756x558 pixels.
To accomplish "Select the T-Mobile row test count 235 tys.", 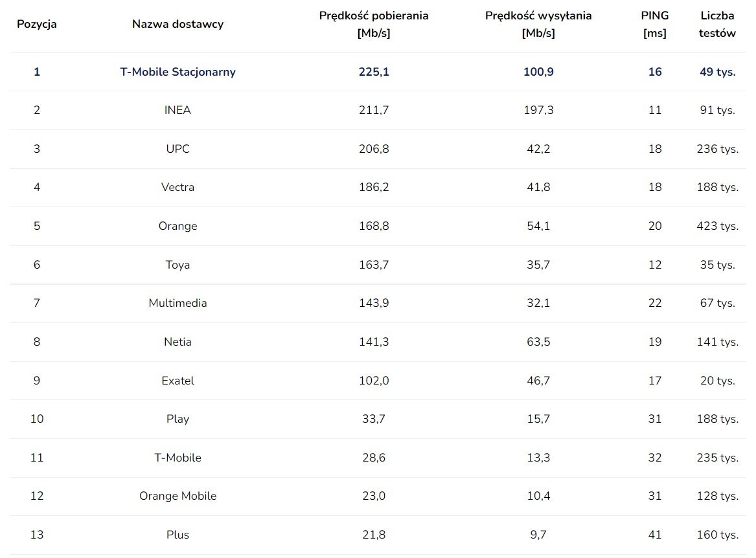I will (x=717, y=458).
